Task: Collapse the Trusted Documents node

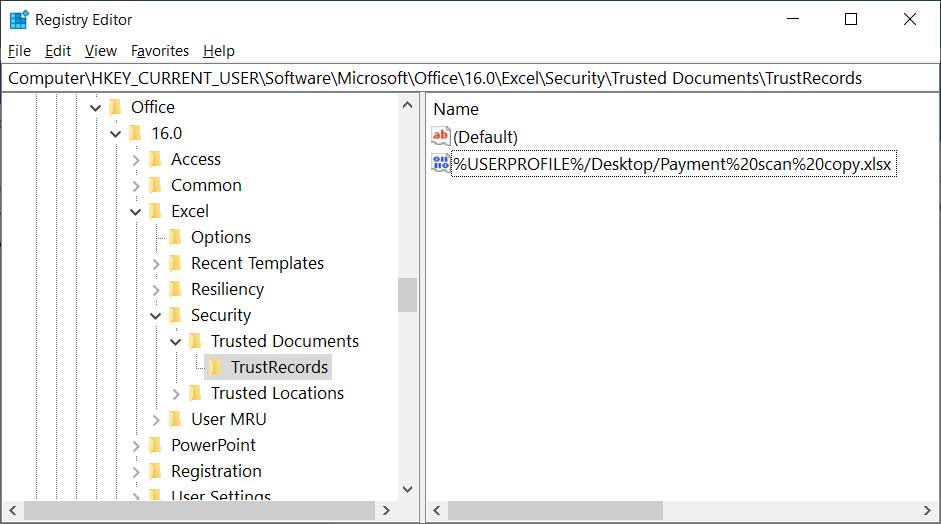Action: 175,342
